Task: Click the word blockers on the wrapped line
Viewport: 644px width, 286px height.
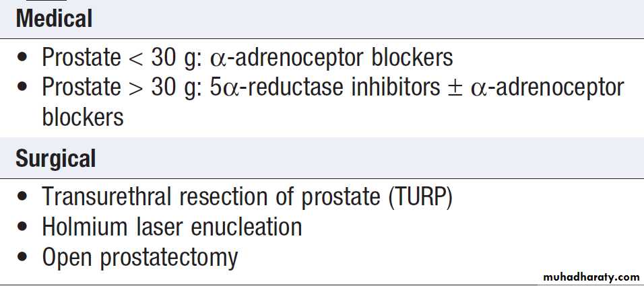Action: click(82, 118)
